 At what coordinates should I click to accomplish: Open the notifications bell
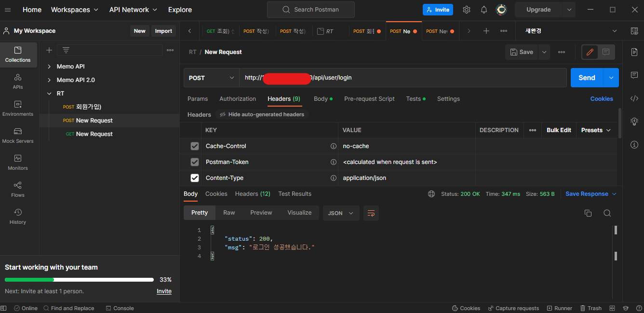(x=484, y=10)
